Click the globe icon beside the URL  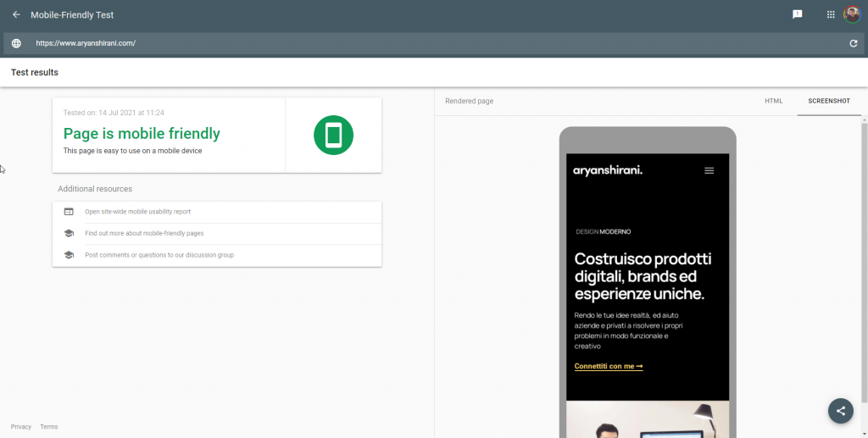(x=16, y=43)
